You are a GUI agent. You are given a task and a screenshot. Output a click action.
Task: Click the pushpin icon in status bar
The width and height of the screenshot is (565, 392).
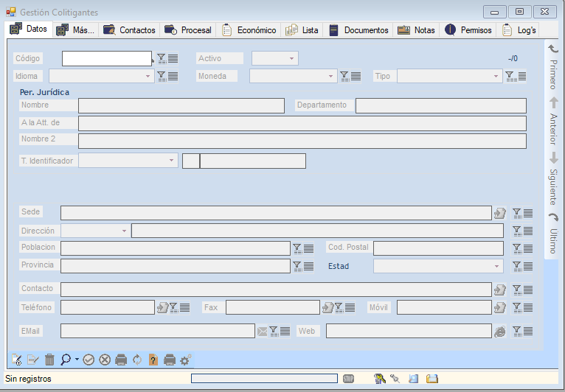click(395, 379)
